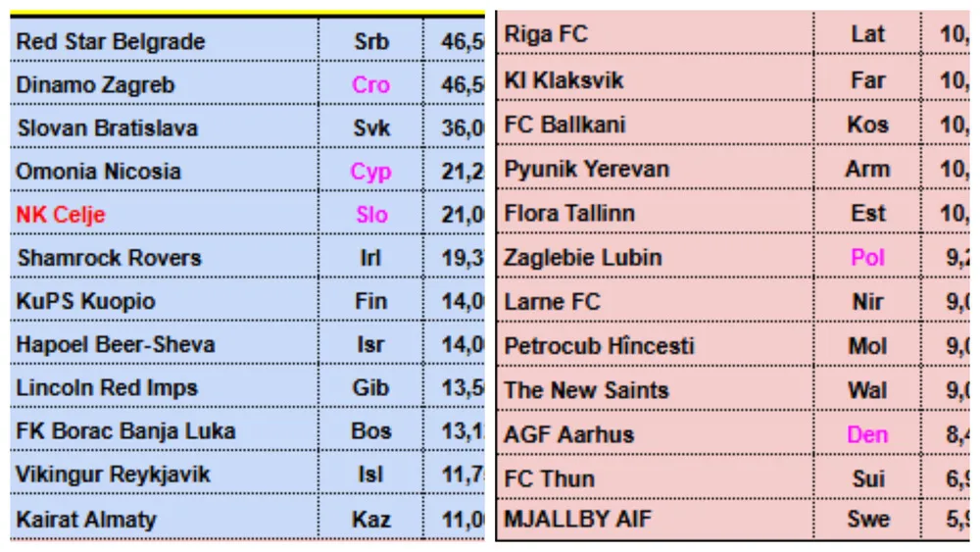Click the pink Den country code
Image resolution: width=980 pixels, height=552 pixels.
[867, 434]
